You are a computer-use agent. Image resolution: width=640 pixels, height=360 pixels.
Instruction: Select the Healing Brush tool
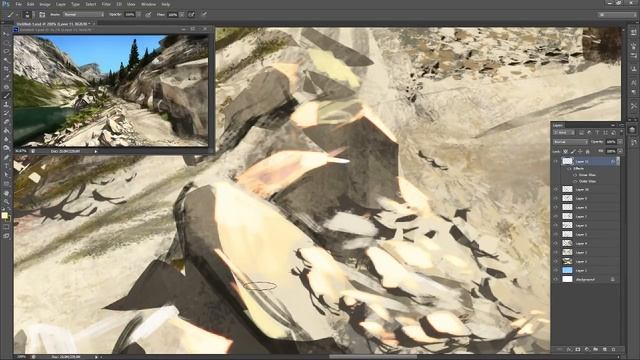[x=6, y=87]
